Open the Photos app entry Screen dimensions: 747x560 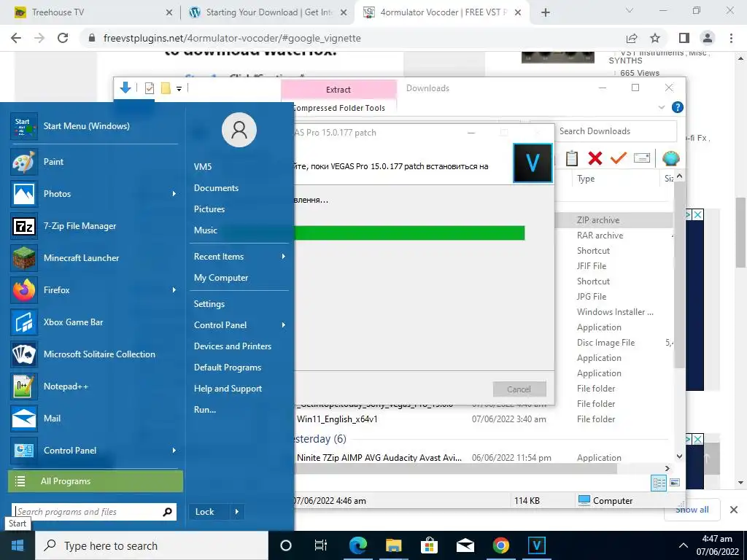pos(93,194)
